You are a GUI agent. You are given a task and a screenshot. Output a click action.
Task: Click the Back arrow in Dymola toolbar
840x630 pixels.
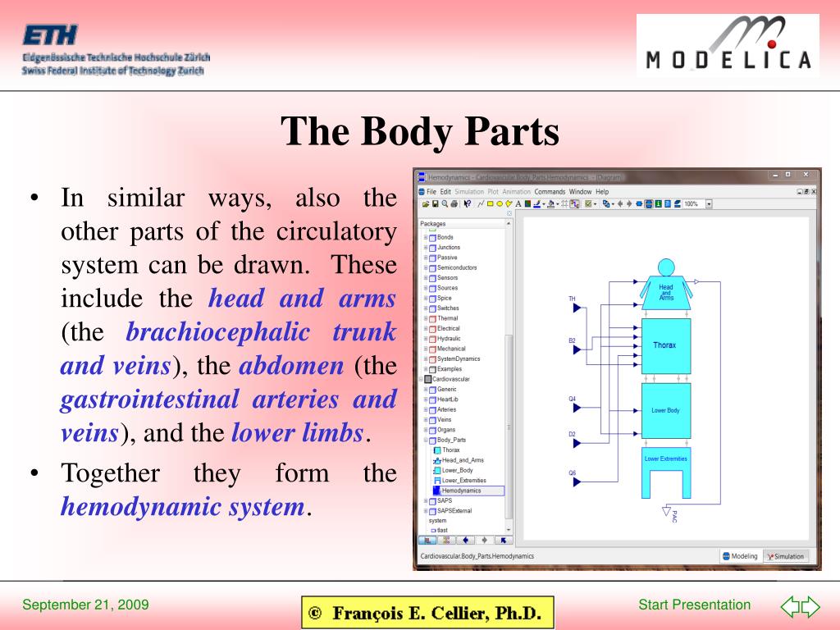pos(620,203)
